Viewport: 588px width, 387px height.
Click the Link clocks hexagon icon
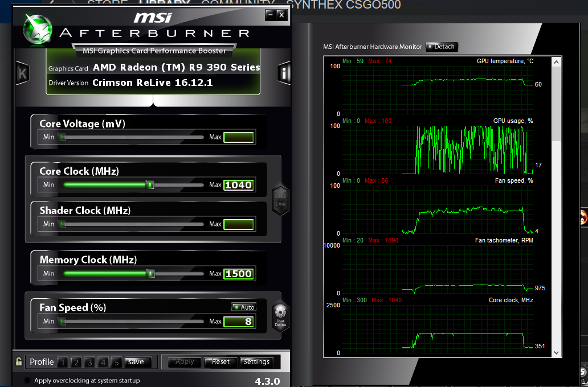tap(280, 200)
